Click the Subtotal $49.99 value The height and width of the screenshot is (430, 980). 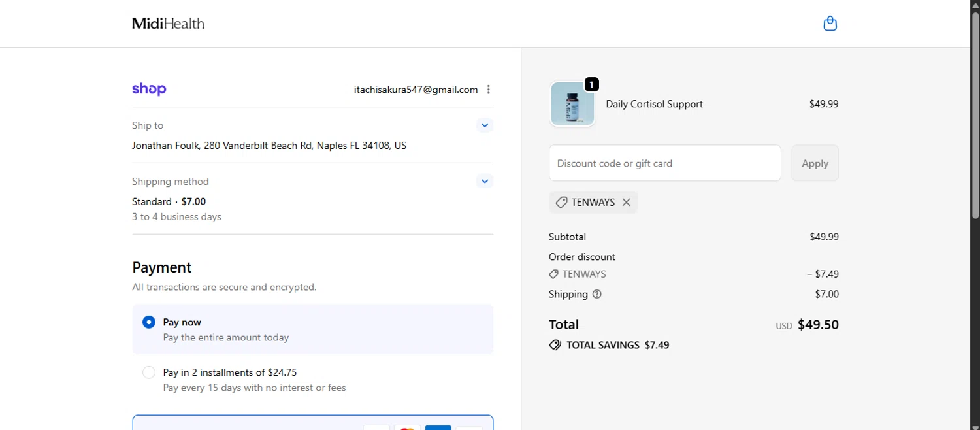tap(824, 237)
